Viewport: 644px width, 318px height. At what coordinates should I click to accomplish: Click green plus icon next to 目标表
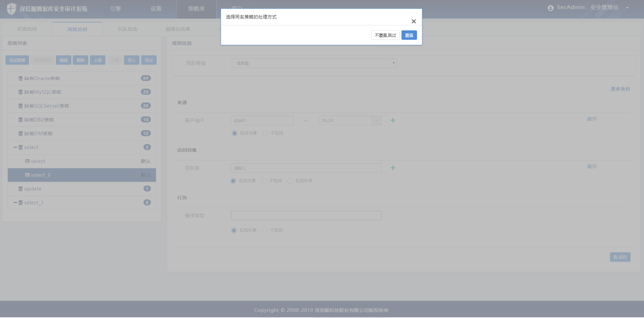point(393,168)
